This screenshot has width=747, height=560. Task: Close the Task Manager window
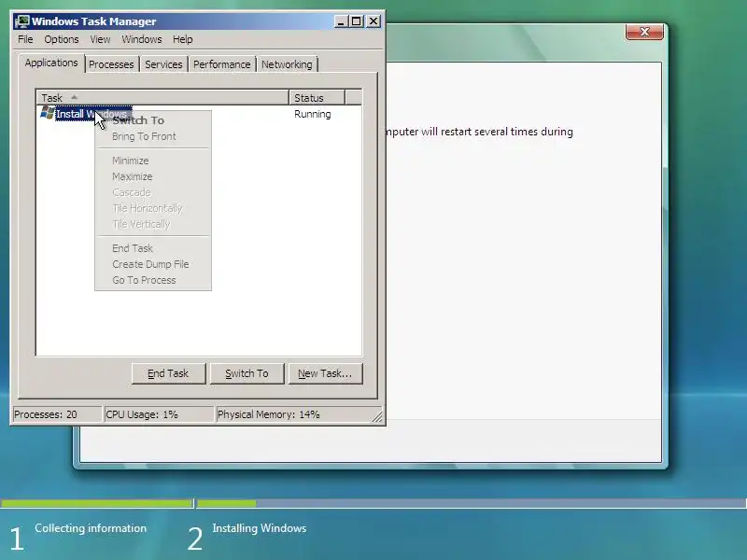tap(373, 21)
